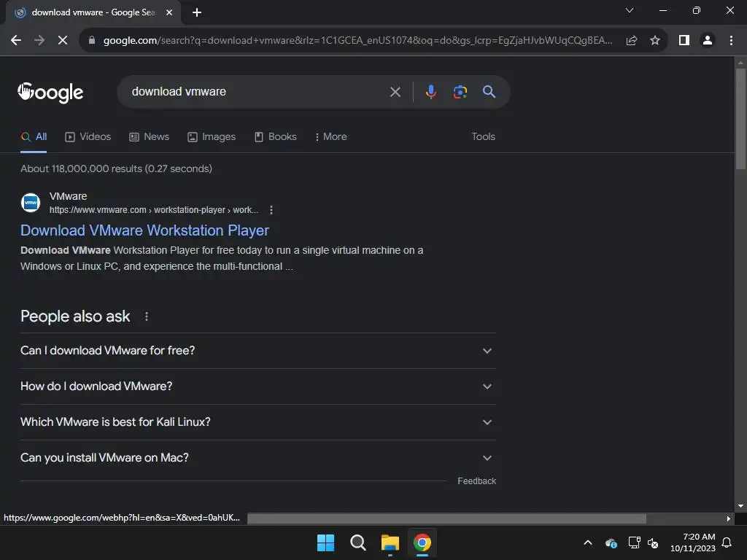Image resolution: width=747 pixels, height=560 pixels.
Task: Open the More search filters menu
Action: [x=330, y=137]
